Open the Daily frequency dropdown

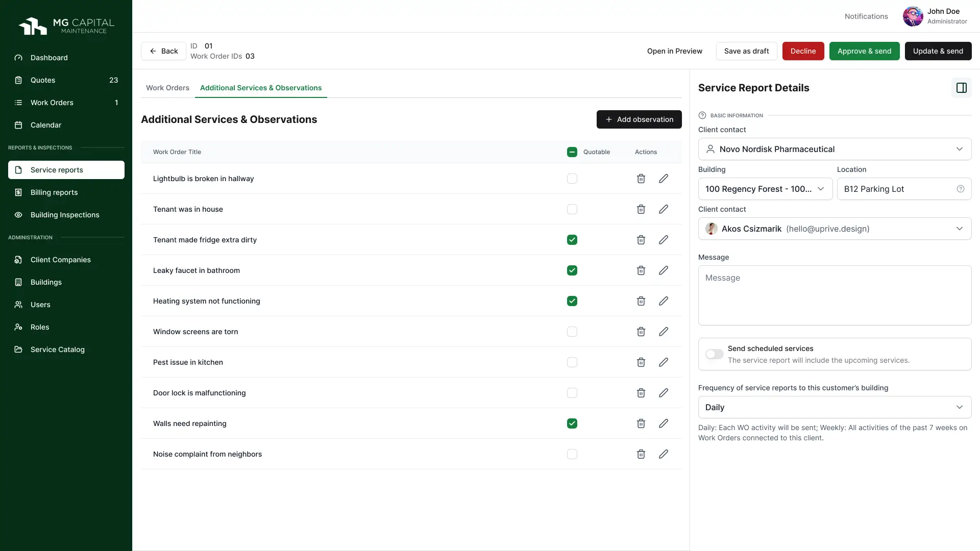835,407
